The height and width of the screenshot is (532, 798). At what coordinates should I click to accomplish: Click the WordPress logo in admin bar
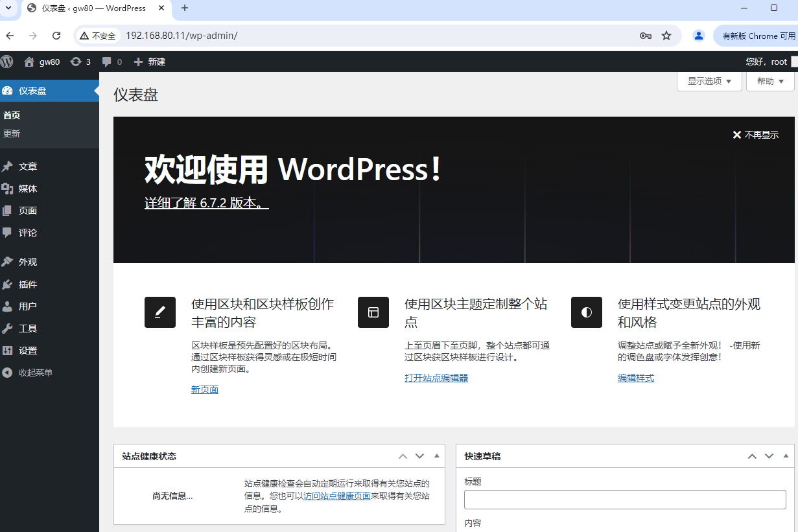(6, 62)
